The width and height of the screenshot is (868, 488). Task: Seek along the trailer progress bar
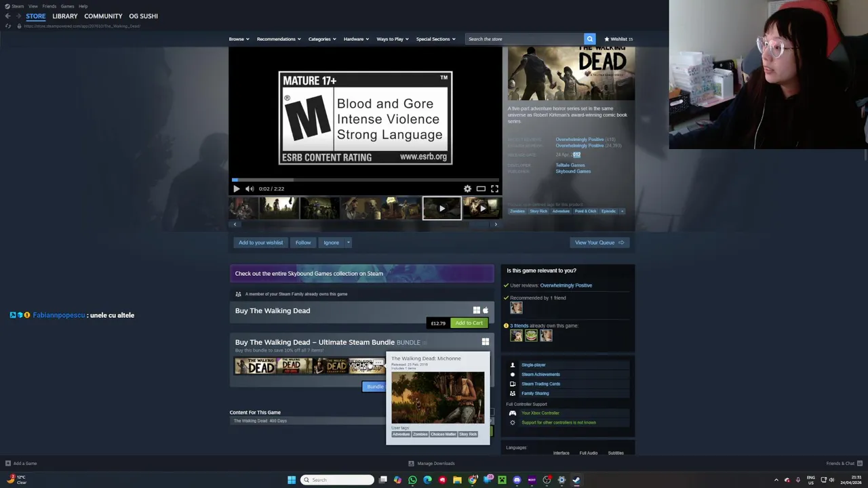[366, 180]
